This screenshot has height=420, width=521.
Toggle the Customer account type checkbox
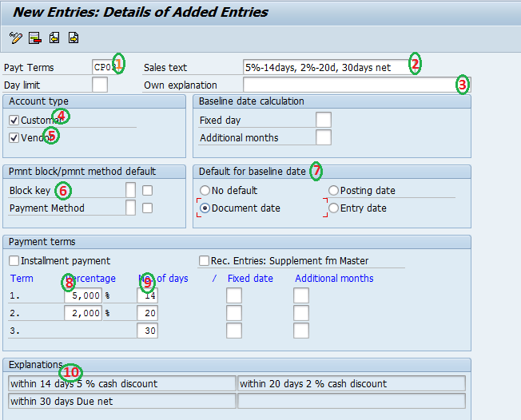(14, 121)
